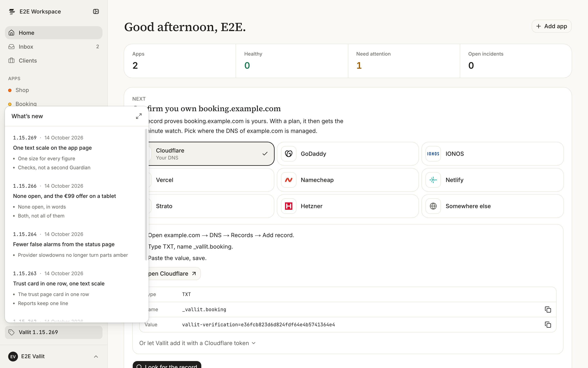
Task: Copy the _vallit.booking name value
Action: pyautogui.click(x=548, y=309)
